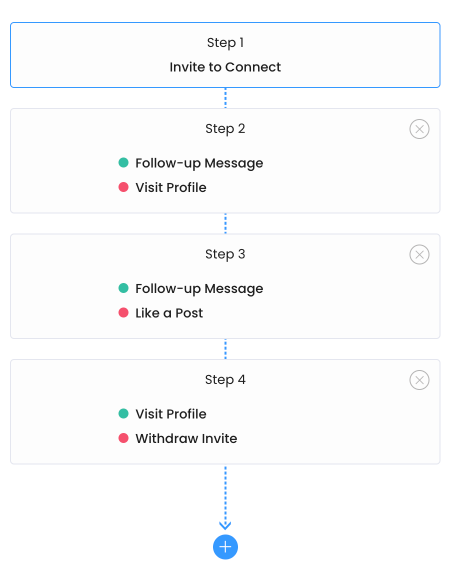Click the red dot next to Withdraw Invite
458x576 pixels.
pyautogui.click(x=123, y=438)
